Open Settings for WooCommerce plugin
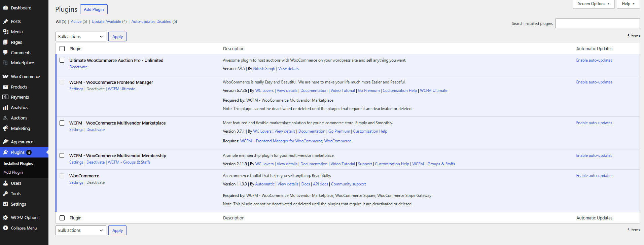 76,182
